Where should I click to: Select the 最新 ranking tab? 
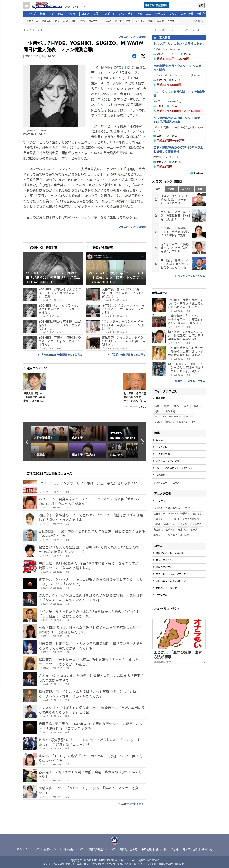coord(158,189)
